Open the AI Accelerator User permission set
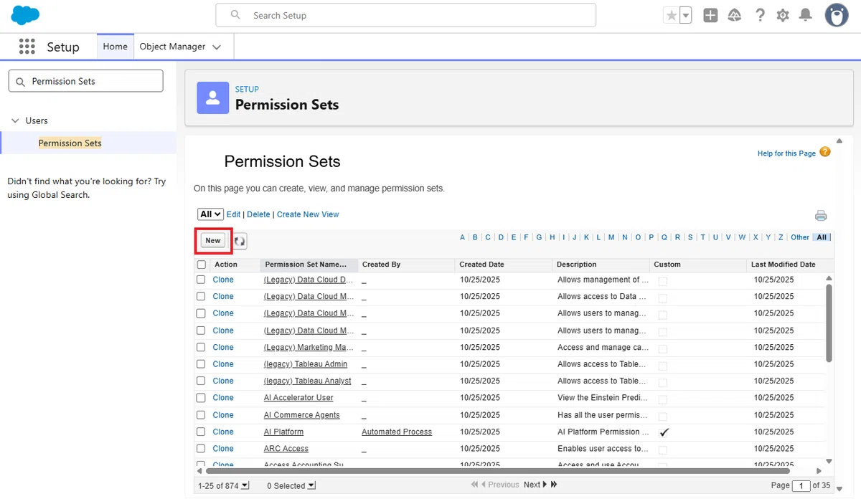 point(298,398)
